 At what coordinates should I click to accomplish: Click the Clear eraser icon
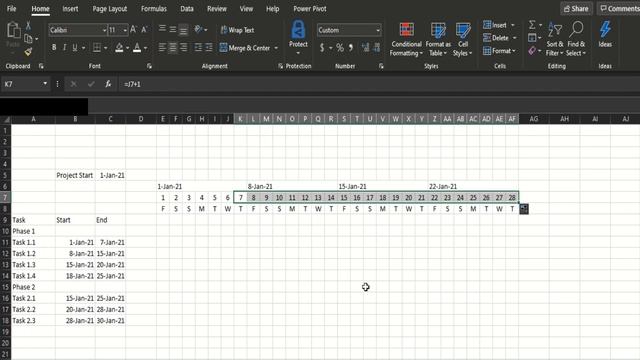pos(532,51)
